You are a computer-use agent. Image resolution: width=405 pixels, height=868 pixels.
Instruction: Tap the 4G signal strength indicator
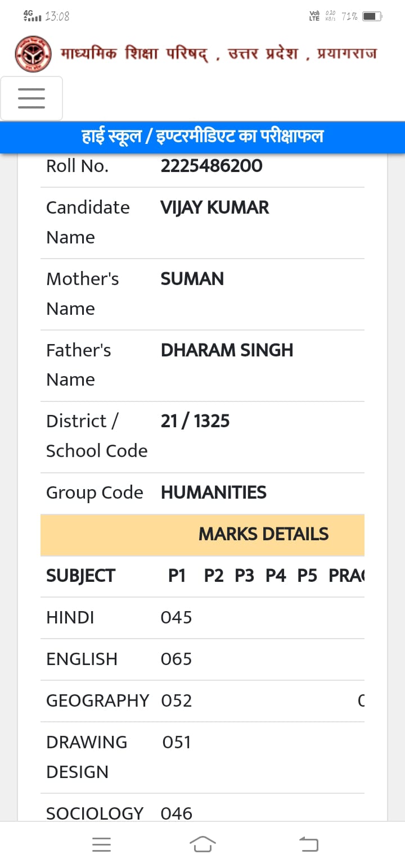coord(33,16)
